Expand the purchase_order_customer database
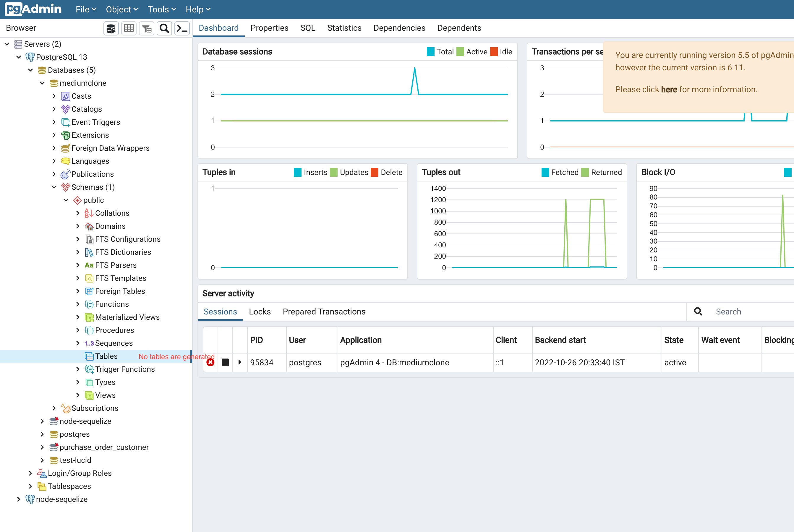 click(x=42, y=447)
